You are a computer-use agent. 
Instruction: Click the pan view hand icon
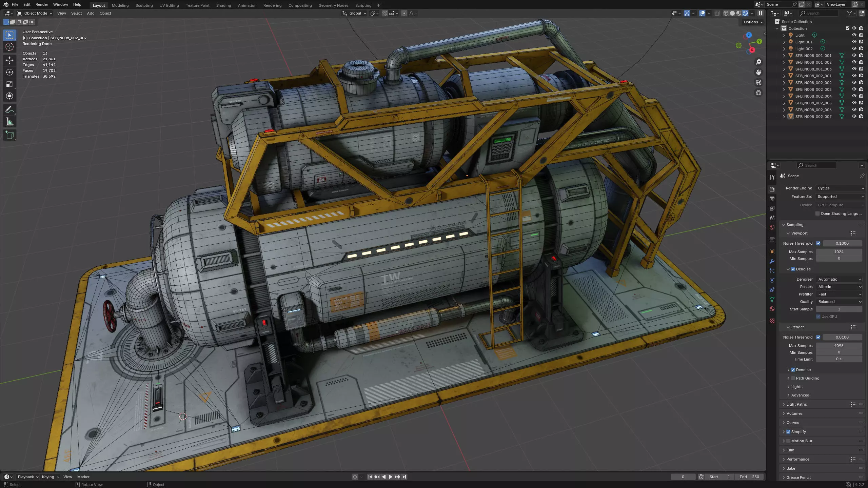click(x=758, y=72)
